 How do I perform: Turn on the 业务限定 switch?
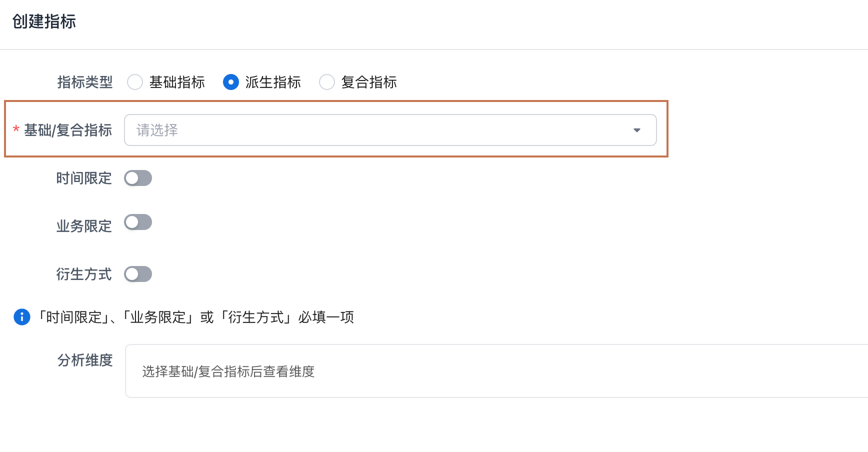click(138, 222)
